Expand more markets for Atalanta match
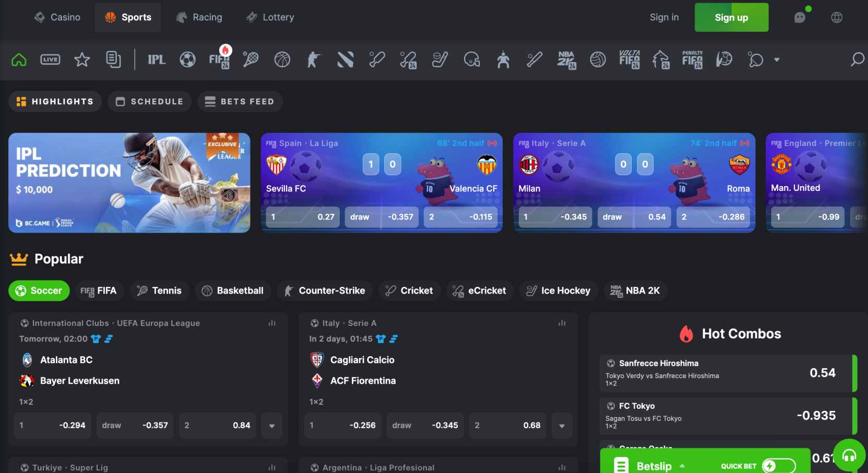 (272, 426)
